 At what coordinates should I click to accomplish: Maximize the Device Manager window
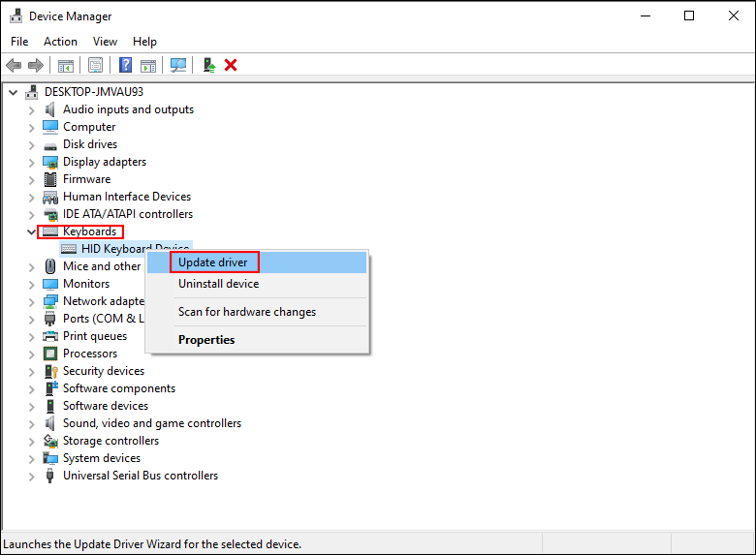[x=689, y=15]
